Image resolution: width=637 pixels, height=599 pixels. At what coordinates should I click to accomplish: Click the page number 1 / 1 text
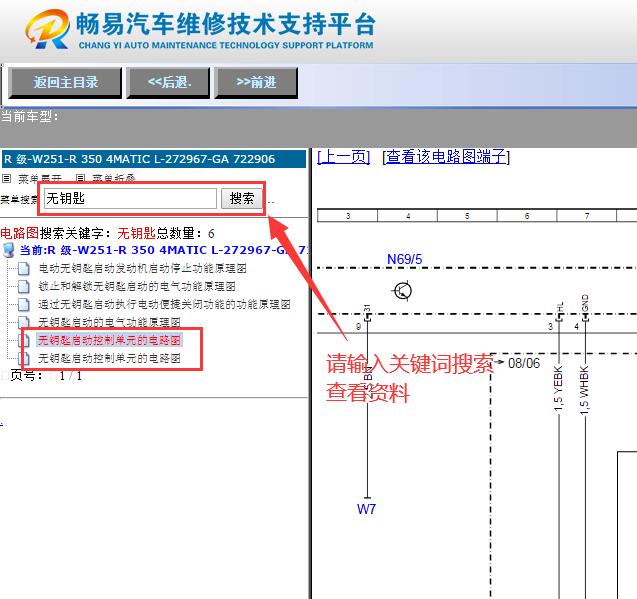pos(70,376)
